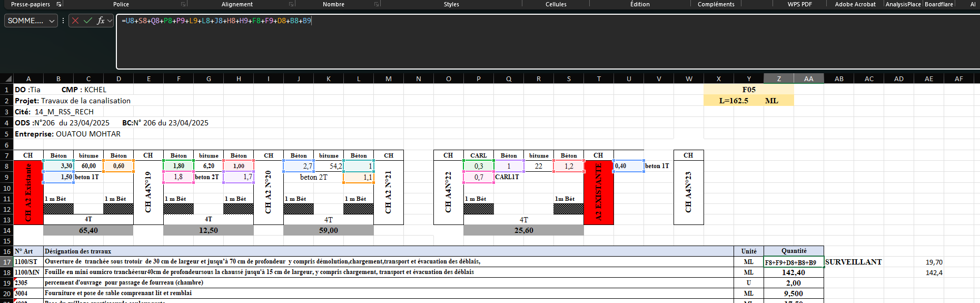This screenshot has height=303, width=980.
Task: Click the SURVEILLANT cell
Action: click(x=853, y=262)
